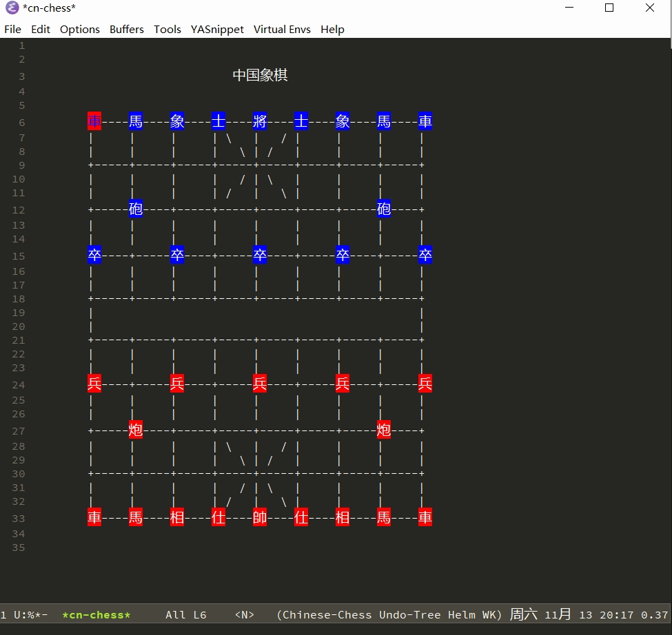The height and width of the screenshot is (635, 672).
Task: Open the Virtual Envs menu
Action: tap(282, 29)
